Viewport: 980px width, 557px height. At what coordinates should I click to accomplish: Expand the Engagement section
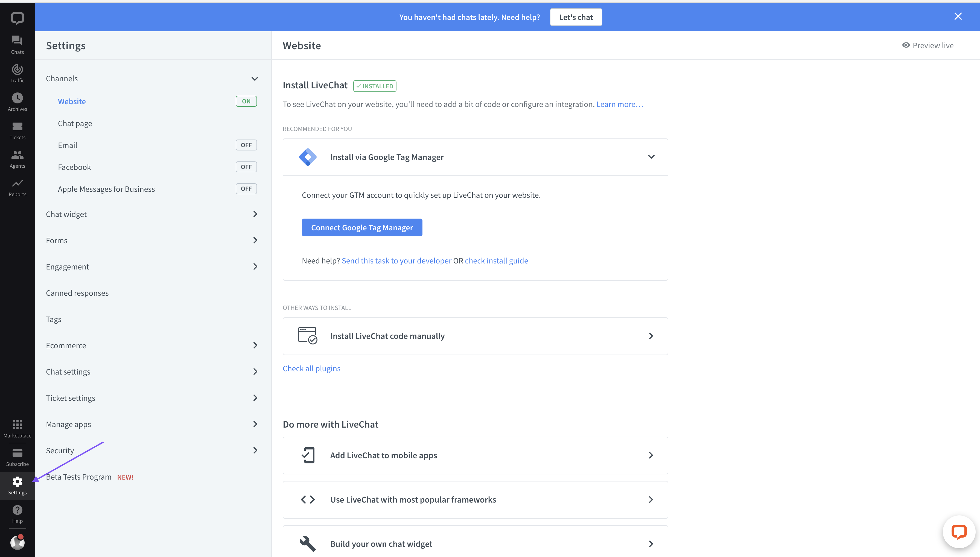pyautogui.click(x=153, y=267)
